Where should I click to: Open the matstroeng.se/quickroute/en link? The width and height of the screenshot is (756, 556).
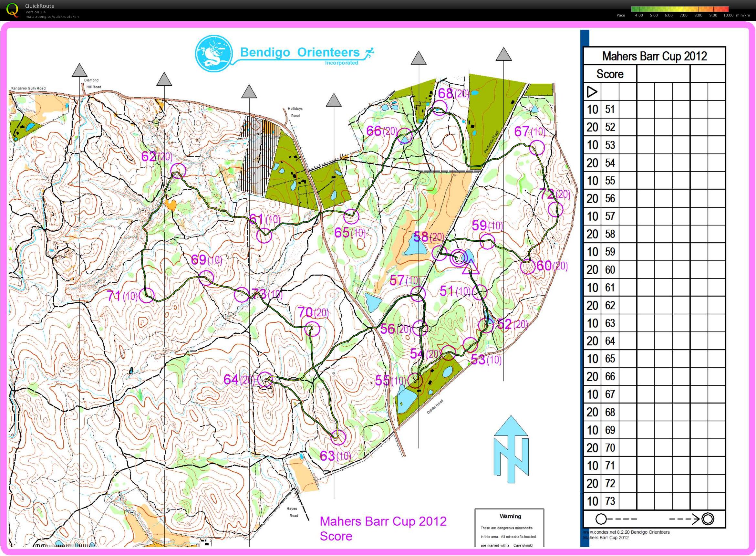[52, 16]
